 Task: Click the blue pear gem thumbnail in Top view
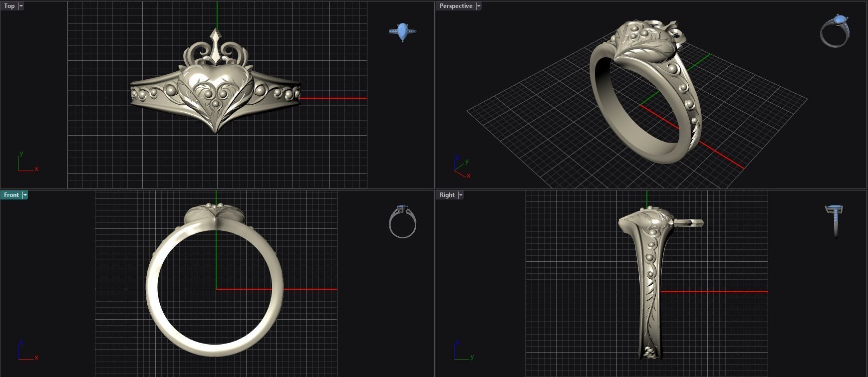point(403,32)
